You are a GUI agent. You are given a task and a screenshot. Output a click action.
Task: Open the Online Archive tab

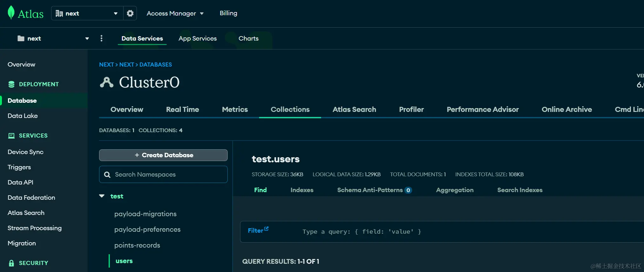point(567,109)
